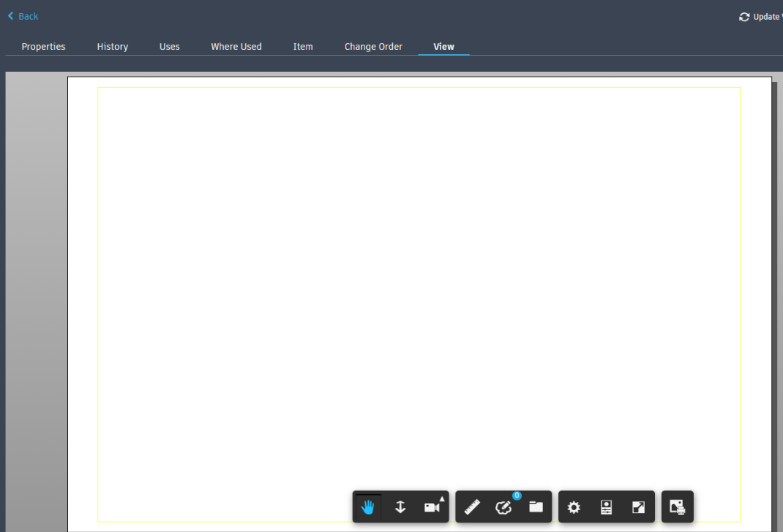Select the Measure (ruler) tool
The width and height of the screenshot is (783, 532).
tap(472, 506)
